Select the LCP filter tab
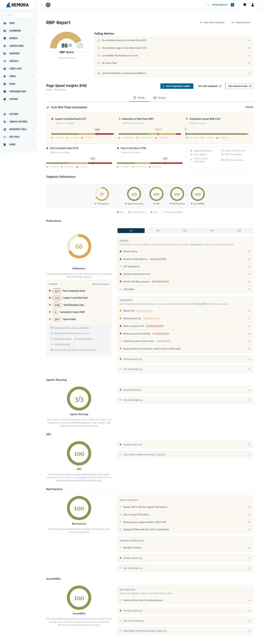This screenshot has width=263, height=644. (x=185, y=231)
